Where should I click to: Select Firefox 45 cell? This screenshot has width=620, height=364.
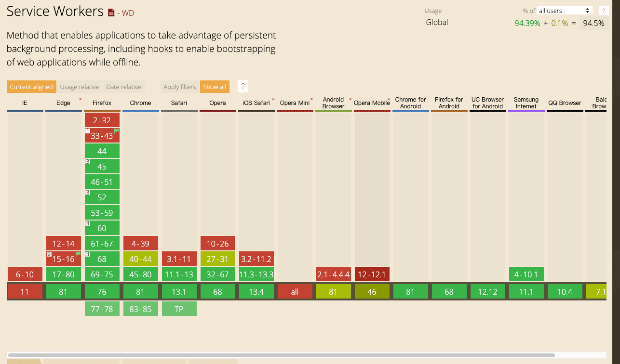click(102, 167)
